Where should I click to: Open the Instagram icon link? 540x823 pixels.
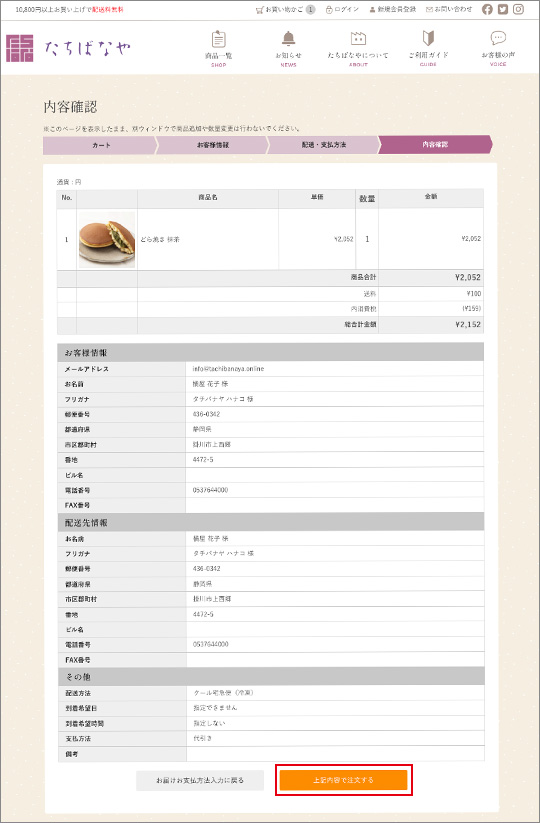[x=518, y=9]
